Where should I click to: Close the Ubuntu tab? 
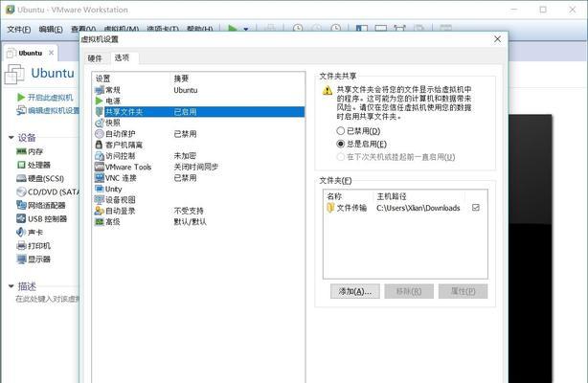(x=51, y=53)
